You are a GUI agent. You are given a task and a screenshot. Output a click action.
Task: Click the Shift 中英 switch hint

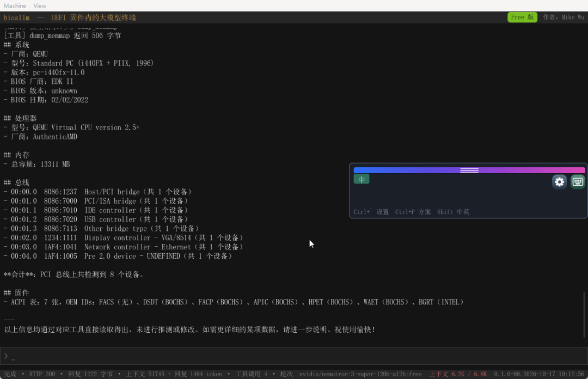pos(453,212)
